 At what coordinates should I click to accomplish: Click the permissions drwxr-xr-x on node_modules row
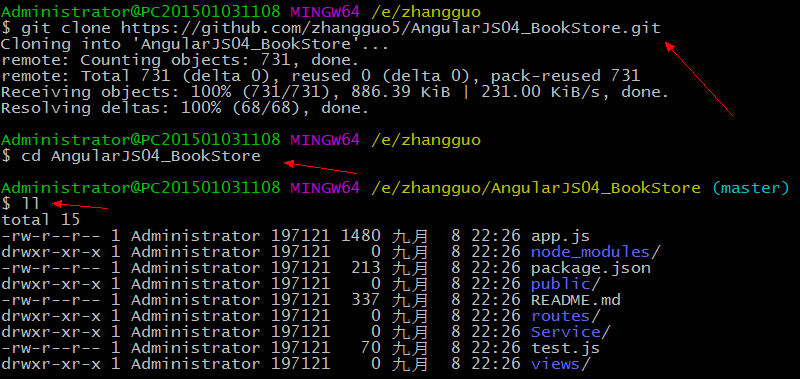click(x=51, y=252)
